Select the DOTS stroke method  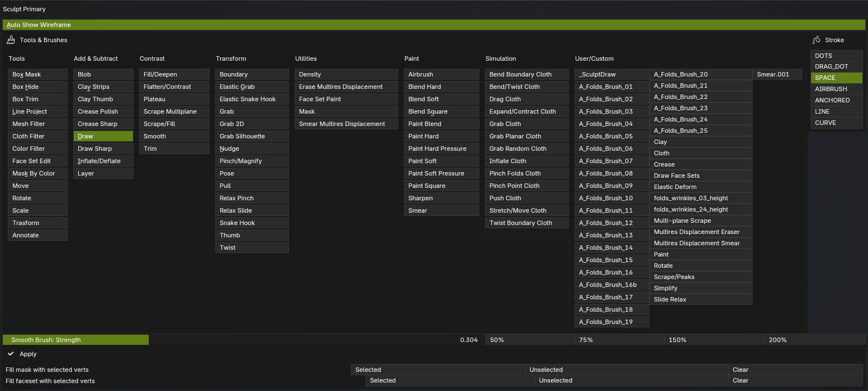(836, 56)
